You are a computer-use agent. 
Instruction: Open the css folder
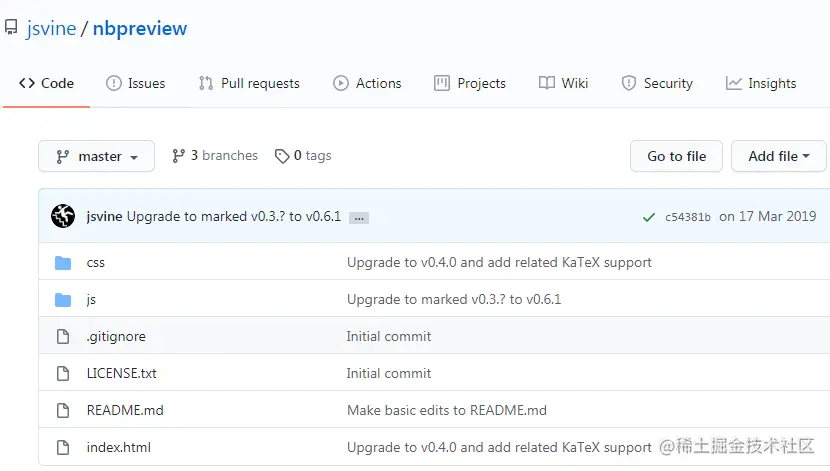96,262
